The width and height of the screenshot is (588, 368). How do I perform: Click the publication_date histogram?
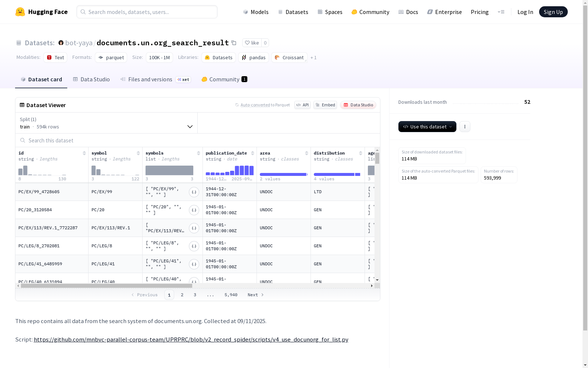click(230, 170)
